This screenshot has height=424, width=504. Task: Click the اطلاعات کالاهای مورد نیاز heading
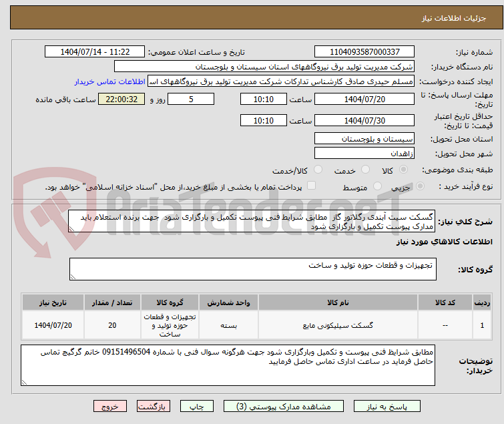tap(444, 242)
